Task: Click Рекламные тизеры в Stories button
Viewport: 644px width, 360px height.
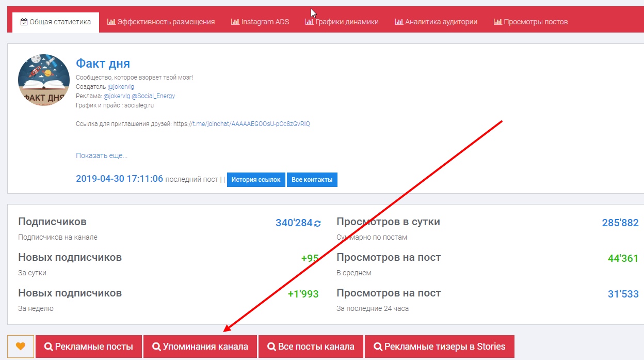Action: [x=439, y=347]
